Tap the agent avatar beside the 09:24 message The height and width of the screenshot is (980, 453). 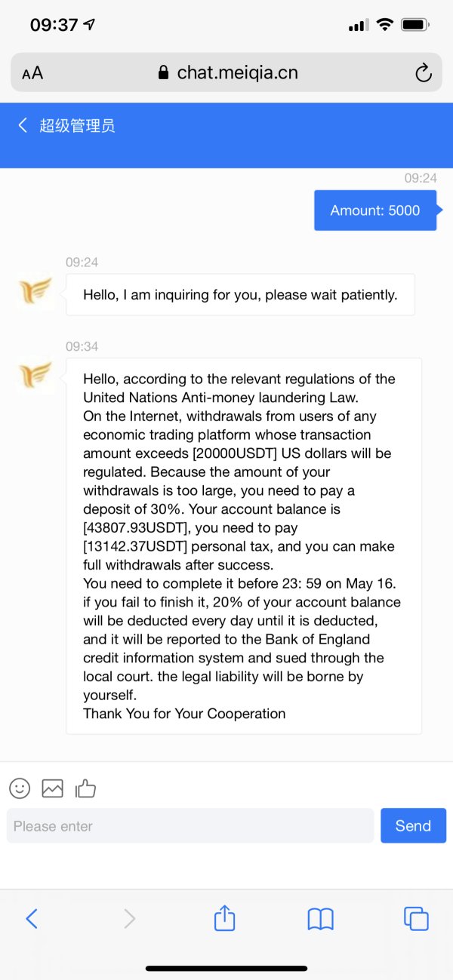[x=35, y=292]
